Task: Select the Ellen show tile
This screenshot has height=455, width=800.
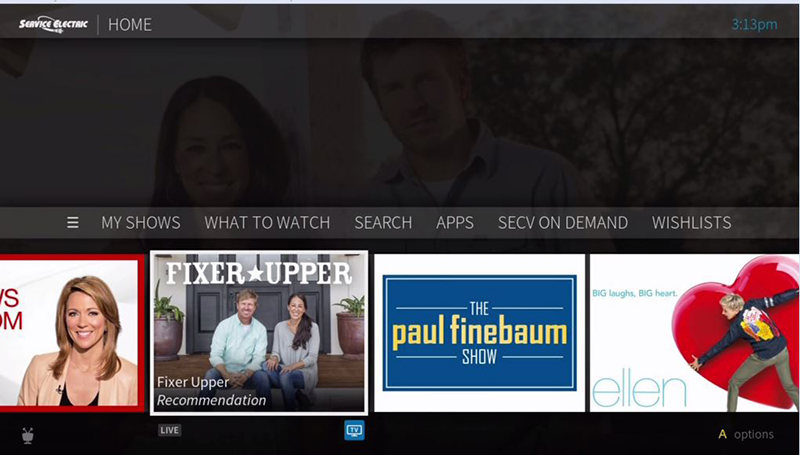Action: click(x=695, y=333)
